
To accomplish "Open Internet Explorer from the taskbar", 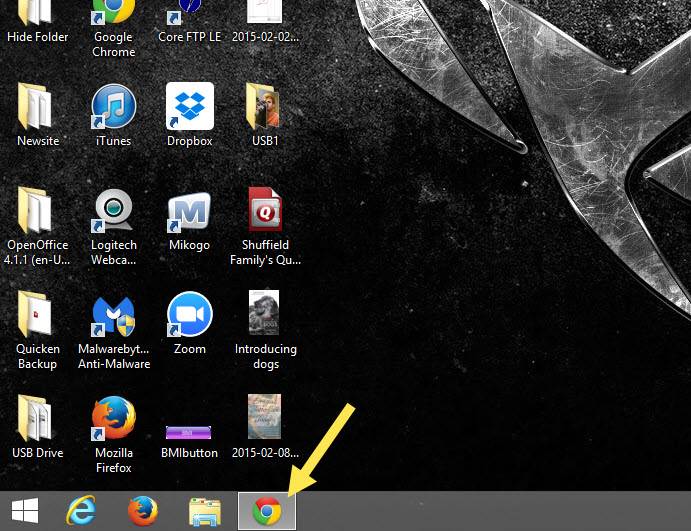I will click(x=81, y=512).
